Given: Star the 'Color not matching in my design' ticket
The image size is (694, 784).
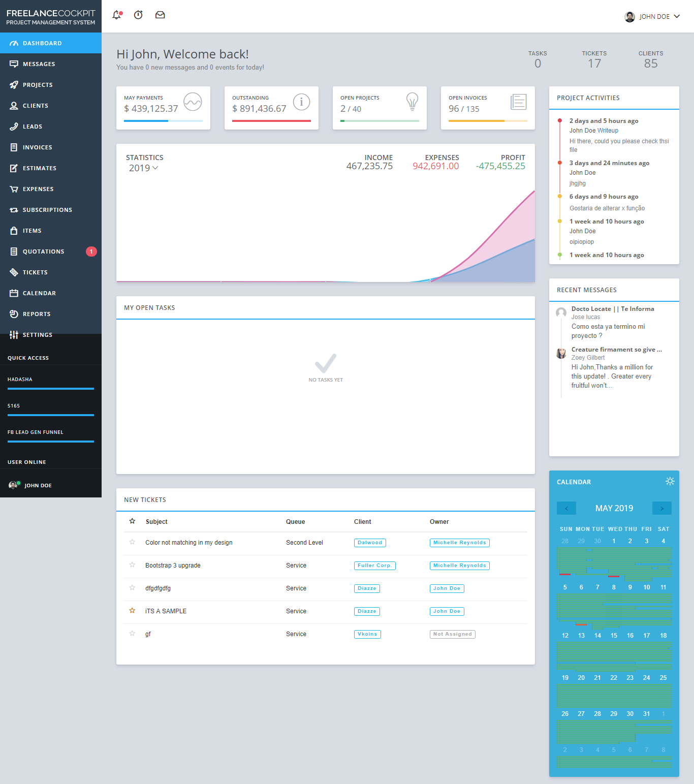Looking at the screenshot, I should click(132, 542).
